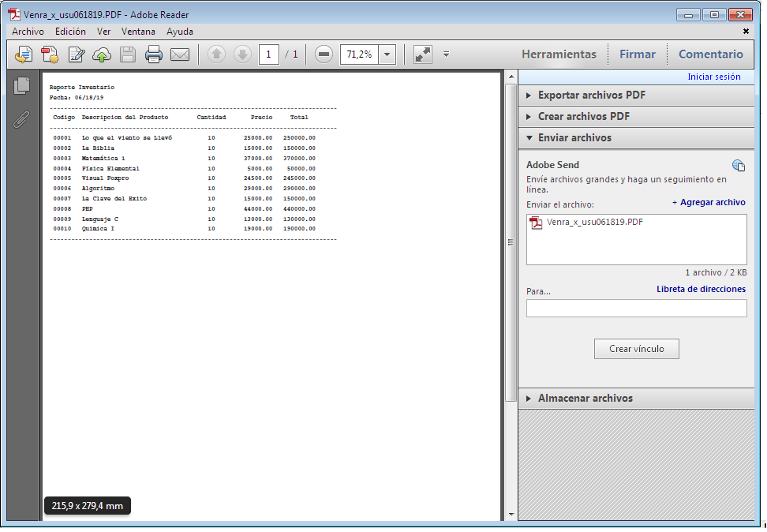Click the zoom out minus button

pos(324,54)
